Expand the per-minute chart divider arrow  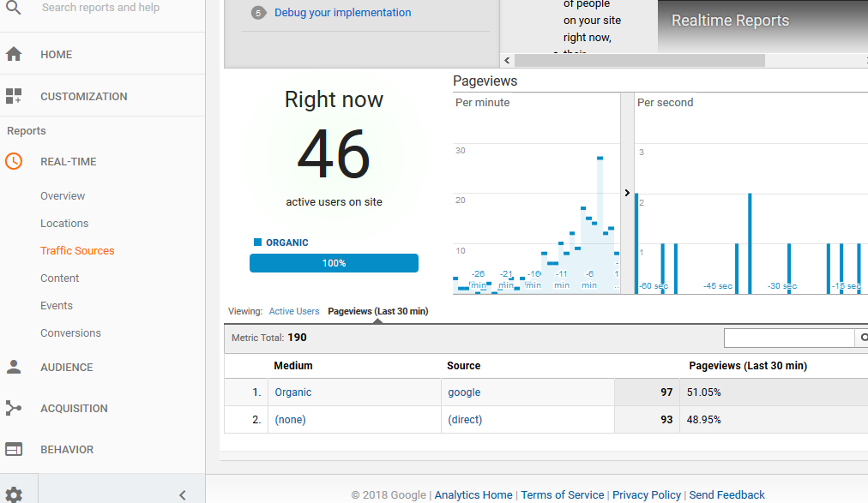(x=627, y=193)
